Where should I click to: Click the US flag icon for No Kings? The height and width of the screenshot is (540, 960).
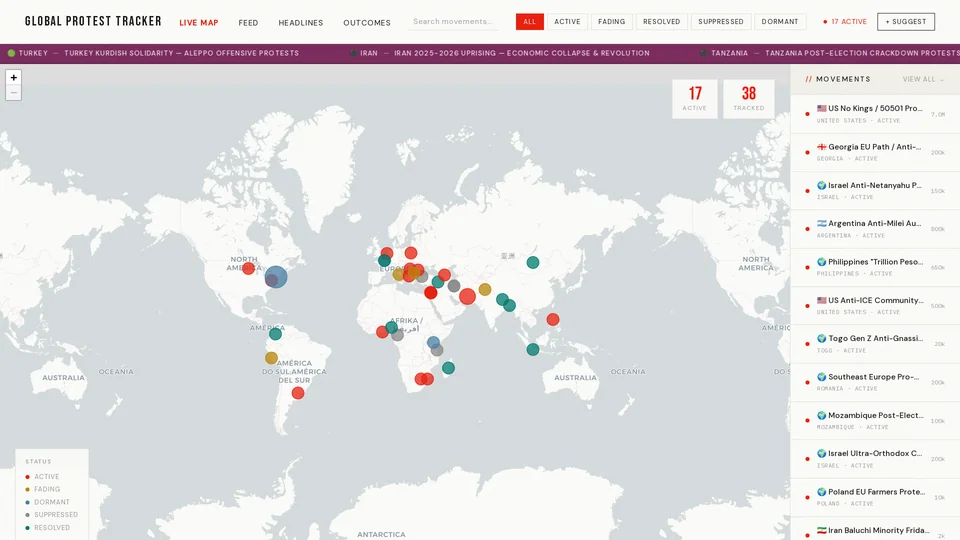point(822,108)
